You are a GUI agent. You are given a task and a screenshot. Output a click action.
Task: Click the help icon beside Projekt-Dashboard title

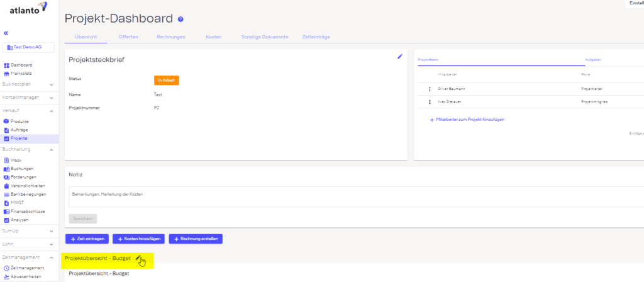(x=180, y=20)
